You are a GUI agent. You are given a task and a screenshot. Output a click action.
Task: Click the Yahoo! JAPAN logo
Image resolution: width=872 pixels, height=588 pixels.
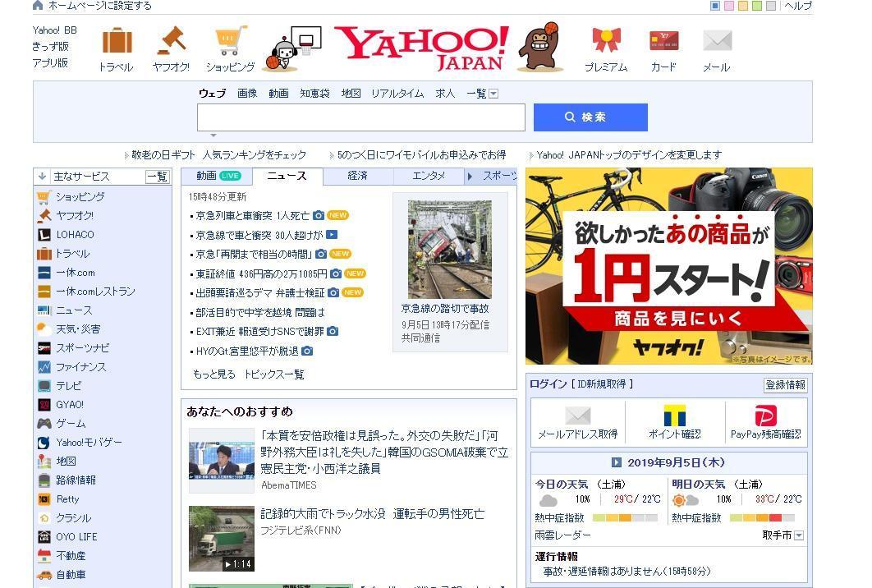421,48
